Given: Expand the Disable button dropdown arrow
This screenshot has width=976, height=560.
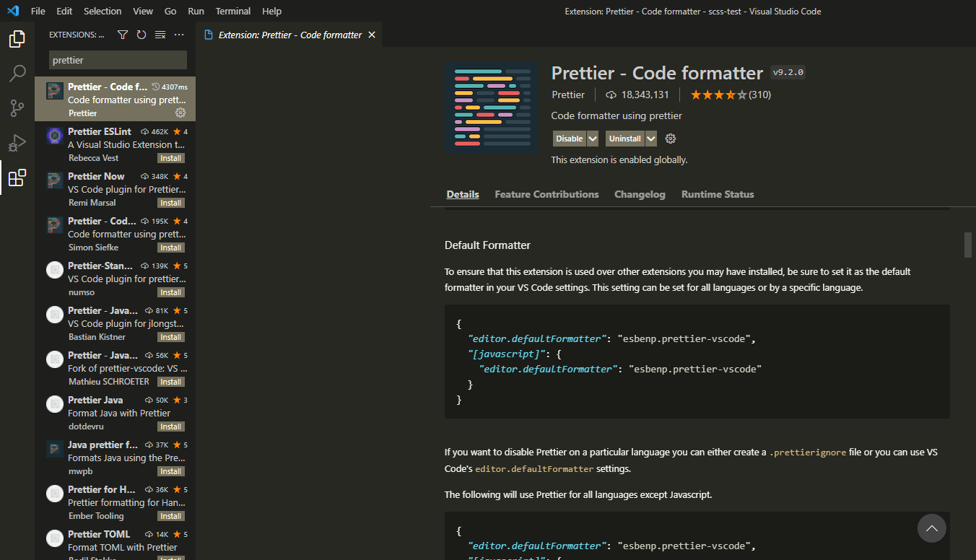Looking at the screenshot, I should 593,139.
